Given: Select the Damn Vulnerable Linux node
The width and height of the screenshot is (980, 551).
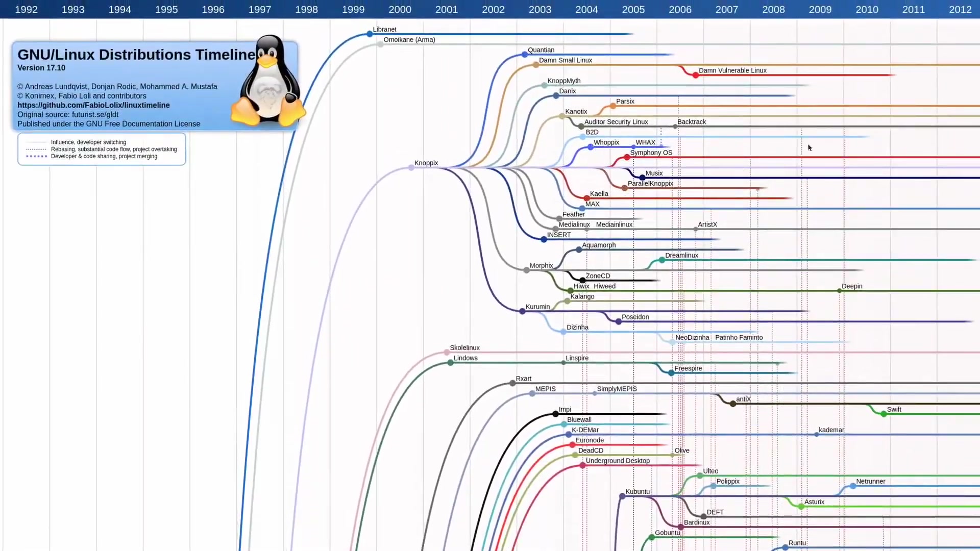Looking at the screenshot, I should (696, 75).
